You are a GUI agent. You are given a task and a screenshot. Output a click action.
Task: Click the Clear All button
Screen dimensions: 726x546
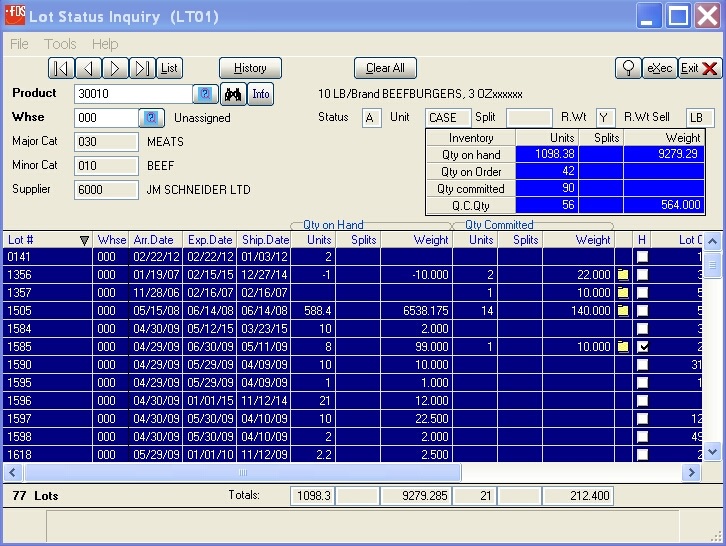[x=385, y=69]
